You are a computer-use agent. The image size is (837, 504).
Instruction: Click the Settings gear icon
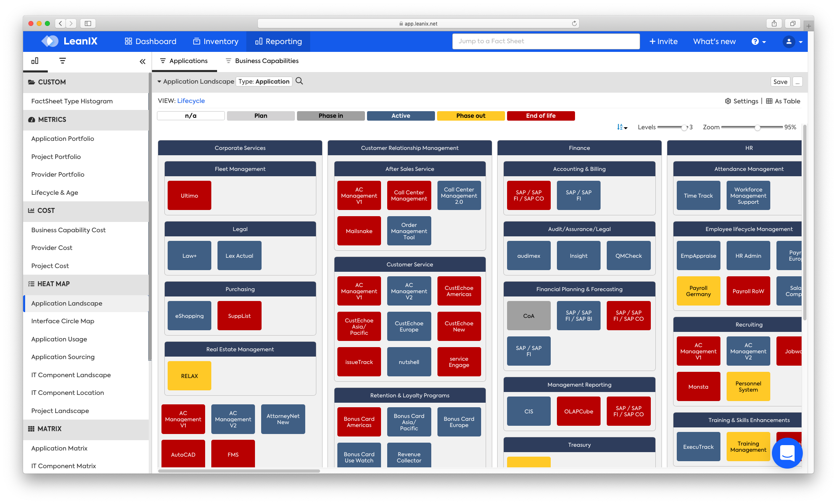click(x=728, y=101)
